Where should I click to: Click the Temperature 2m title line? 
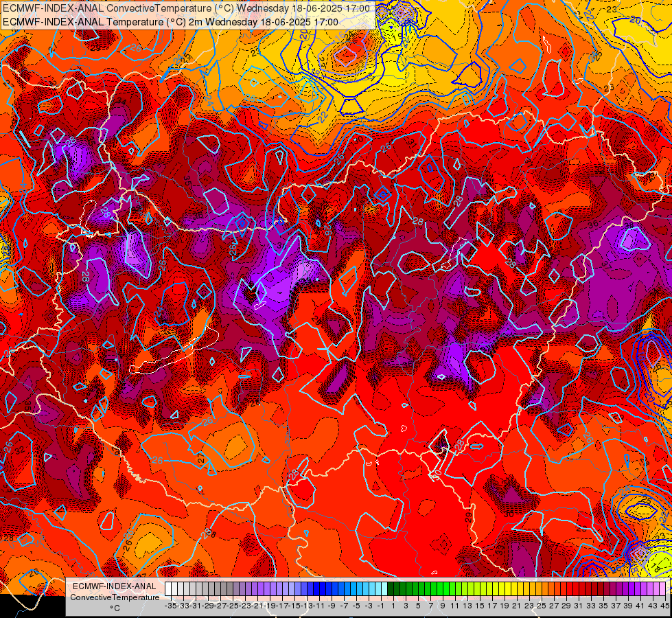(170, 22)
